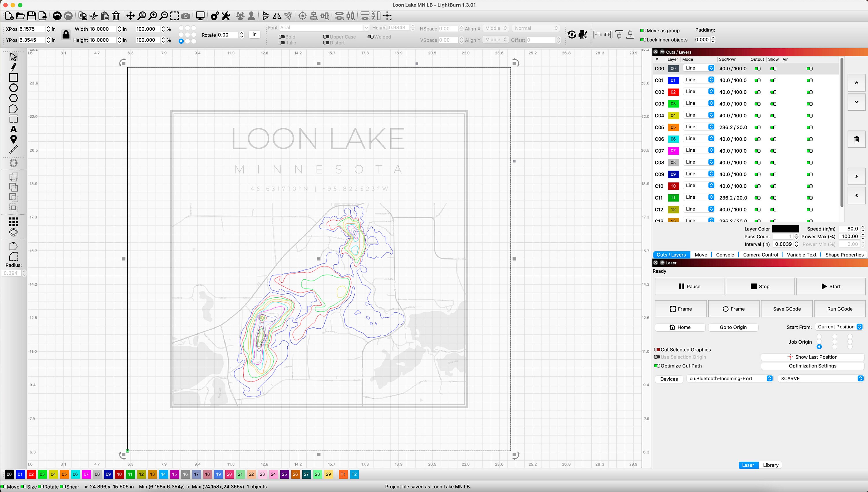The height and width of the screenshot is (492, 868).
Task: Click the Go to Origin button
Action: 733,327
